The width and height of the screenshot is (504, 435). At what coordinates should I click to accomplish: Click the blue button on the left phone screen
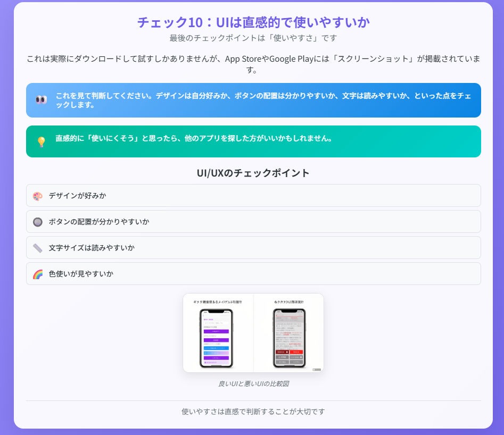(217, 348)
